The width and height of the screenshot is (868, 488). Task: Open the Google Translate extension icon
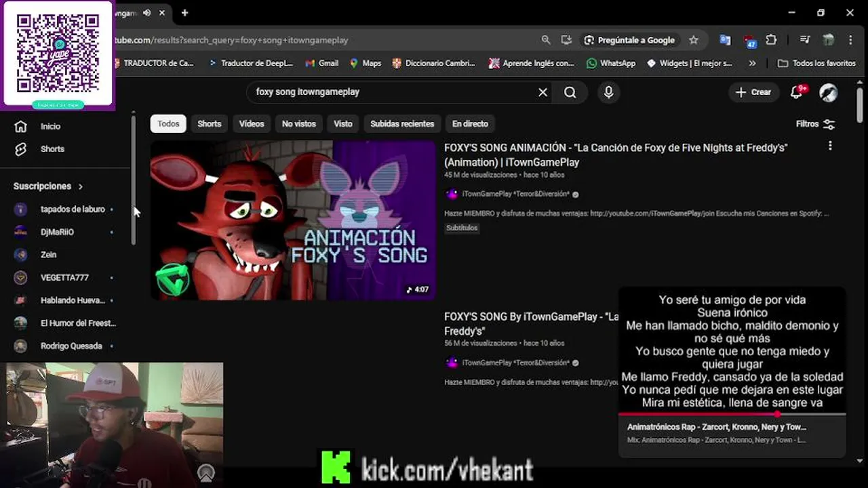click(725, 40)
